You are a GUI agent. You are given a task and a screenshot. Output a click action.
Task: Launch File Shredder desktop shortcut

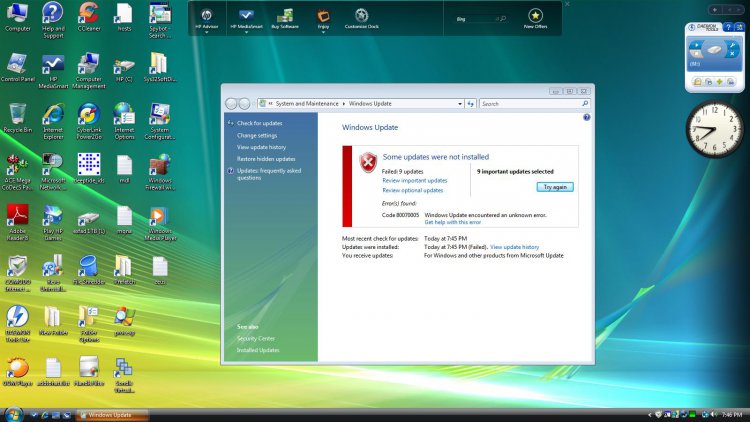(88, 270)
